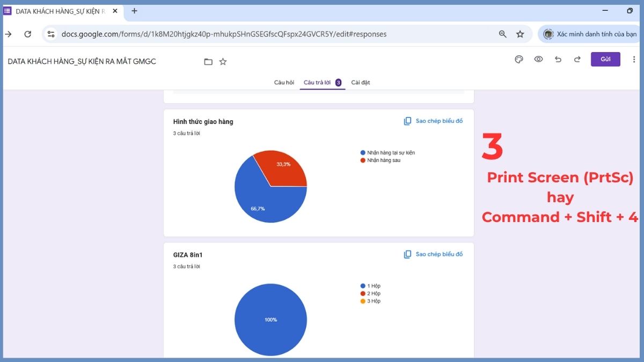Move the form using the folder icon
The image size is (644, 362).
(208, 61)
